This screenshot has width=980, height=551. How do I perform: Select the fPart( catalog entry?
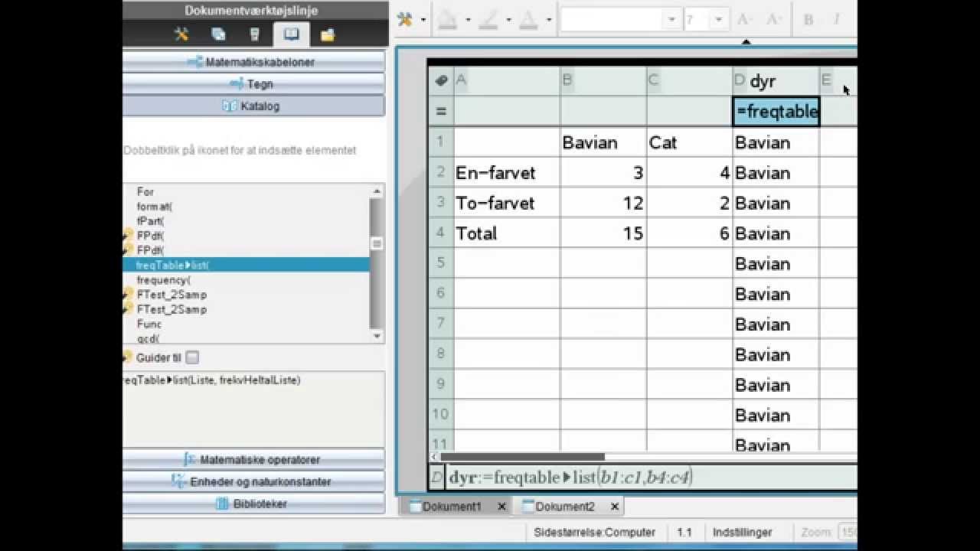coord(150,221)
